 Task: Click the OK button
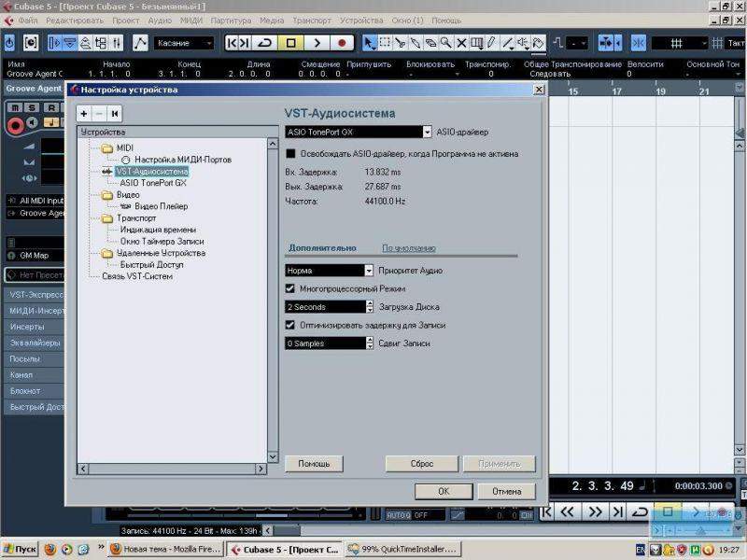point(444,491)
